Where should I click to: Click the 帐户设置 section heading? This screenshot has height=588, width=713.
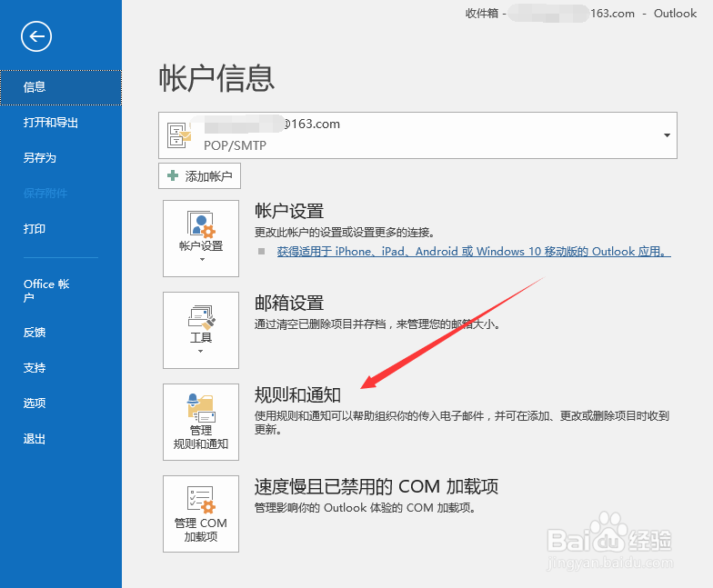(289, 211)
